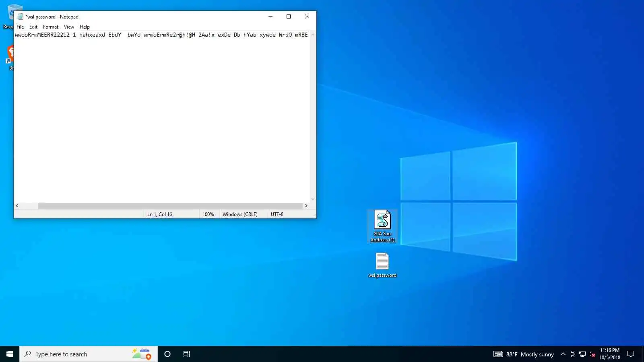Click the 100% zoom status entry
The width and height of the screenshot is (644, 362).
[x=208, y=214]
